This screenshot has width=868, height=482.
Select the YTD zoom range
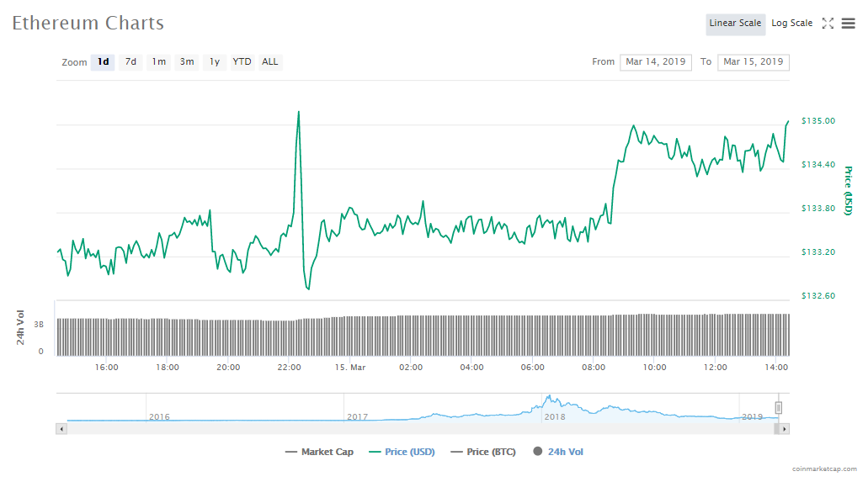[242, 61]
